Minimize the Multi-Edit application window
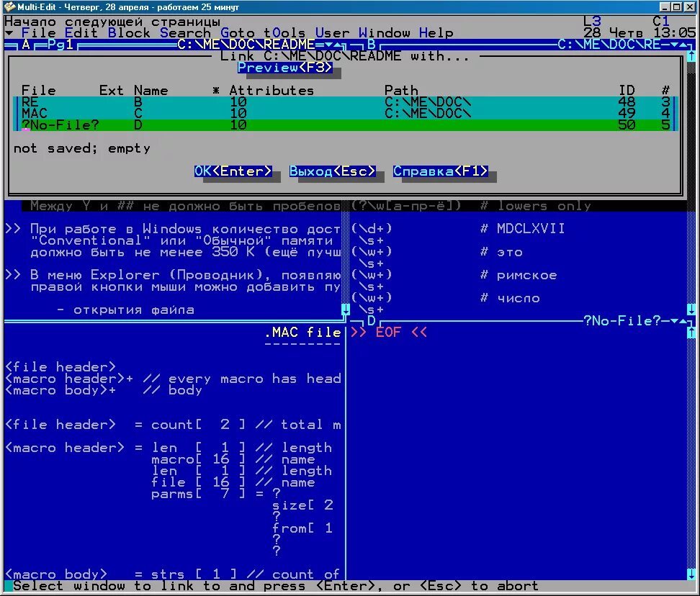Image resolution: width=700 pixels, height=596 pixels. (x=665, y=6)
